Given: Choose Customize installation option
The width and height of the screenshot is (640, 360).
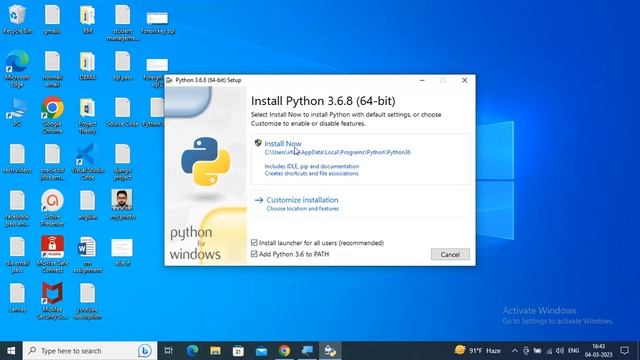Looking at the screenshot, I should [302, 200].
